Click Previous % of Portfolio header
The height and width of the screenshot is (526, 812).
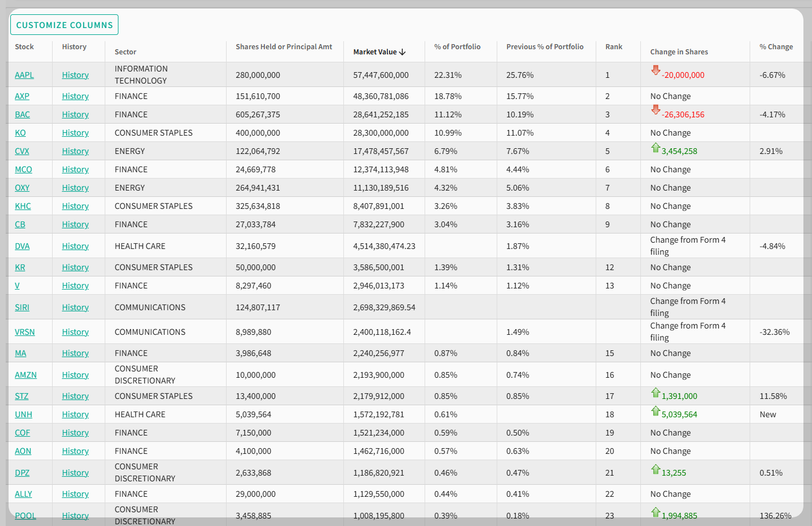pyautogui.click(x=545, y=47)
